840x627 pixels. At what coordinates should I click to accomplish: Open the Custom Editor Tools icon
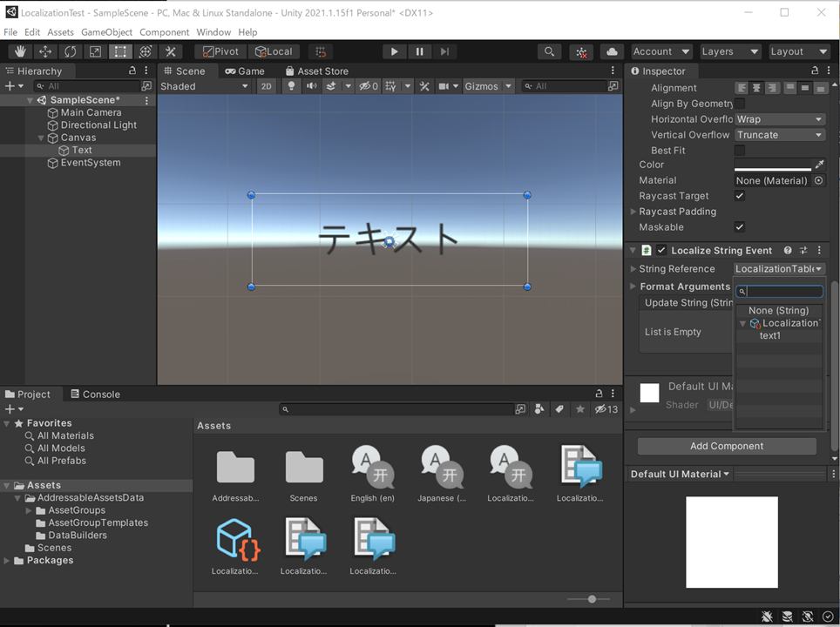(x=170, y=51)
